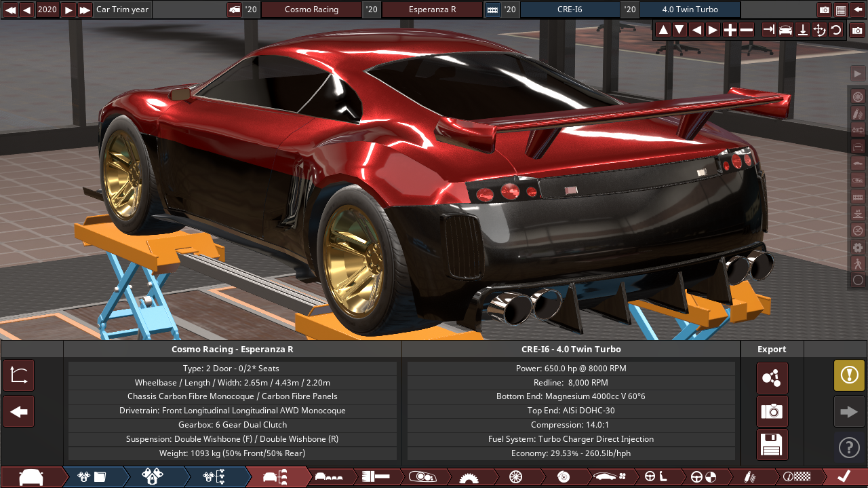Toggle drivetrain view in side panel

858,130
